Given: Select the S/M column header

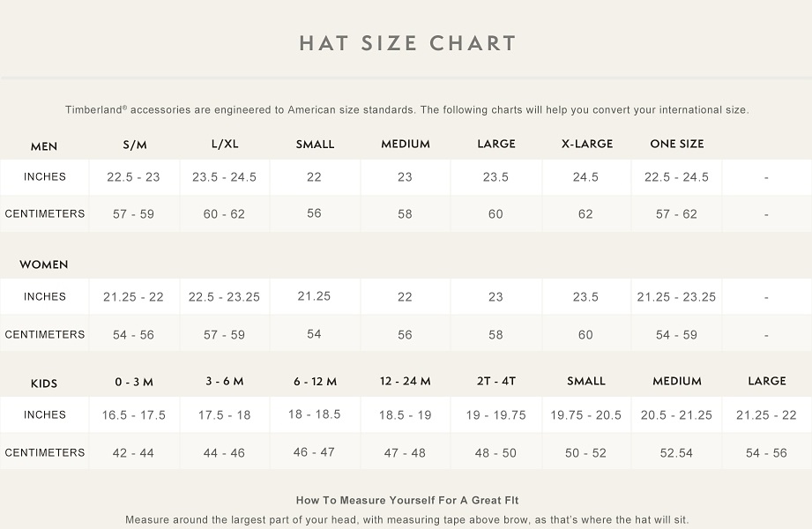Looking at the screenshot, I should 135,144.
